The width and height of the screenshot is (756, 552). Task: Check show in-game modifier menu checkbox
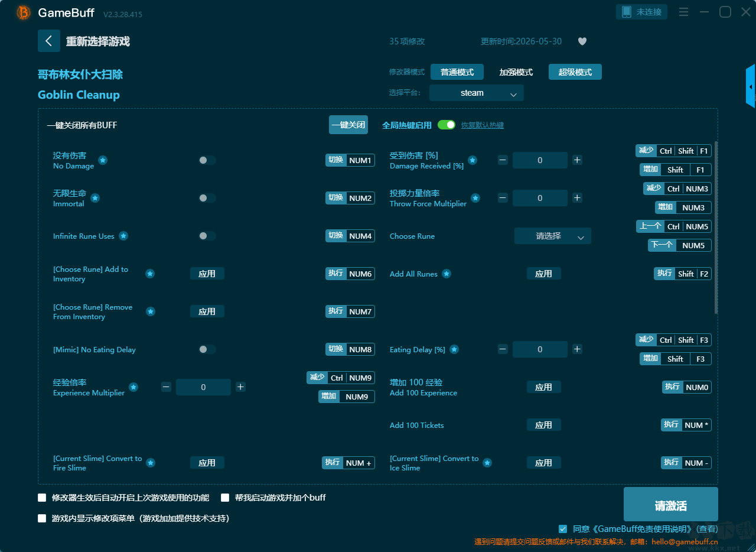[x=42, y=518]
